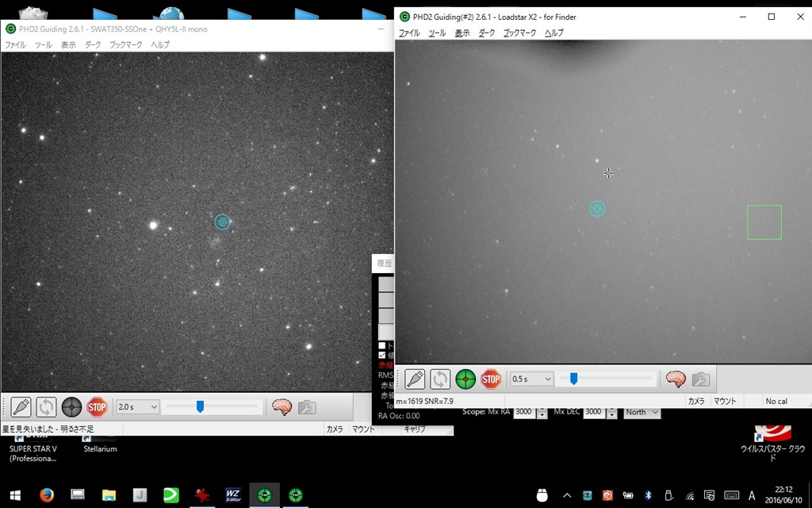Open the connect equipment icon in the Loadstar window

(x=415, y=379)
